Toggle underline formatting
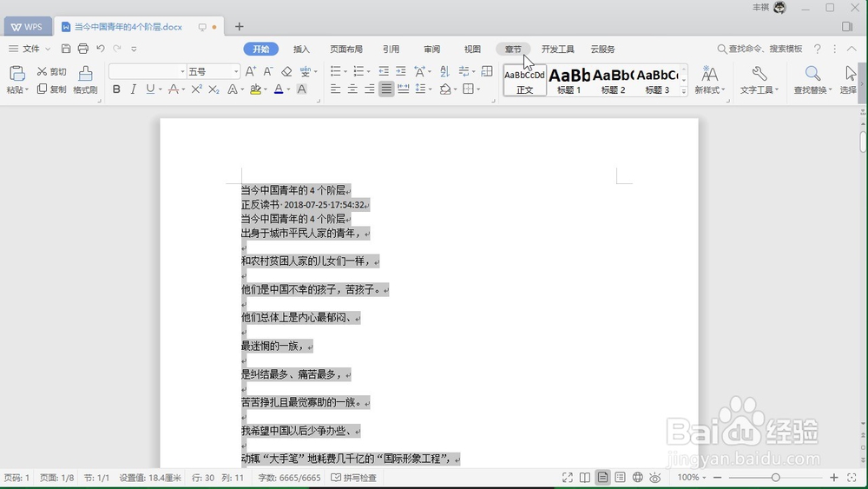This screenshot has width=868, height=489. [x=150, y=89]
